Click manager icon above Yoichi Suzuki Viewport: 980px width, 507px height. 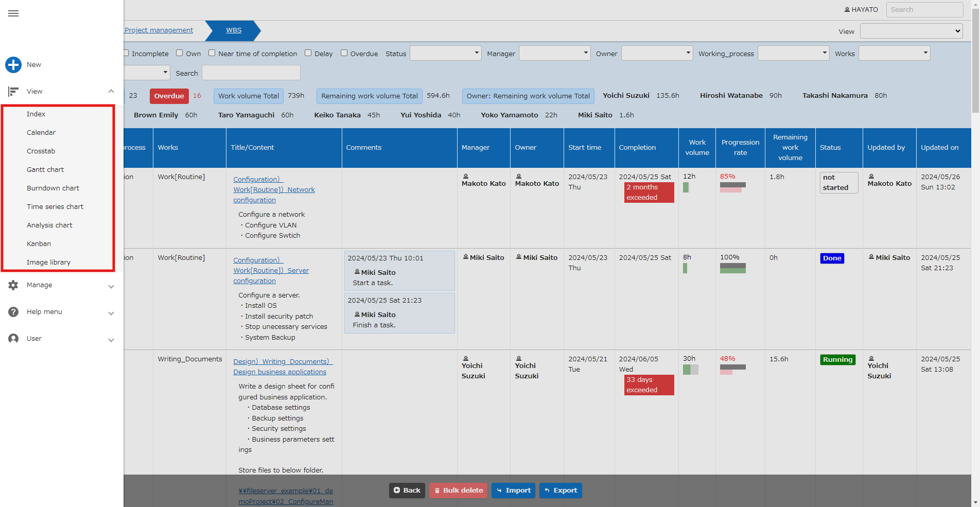(x=466, y=358)
